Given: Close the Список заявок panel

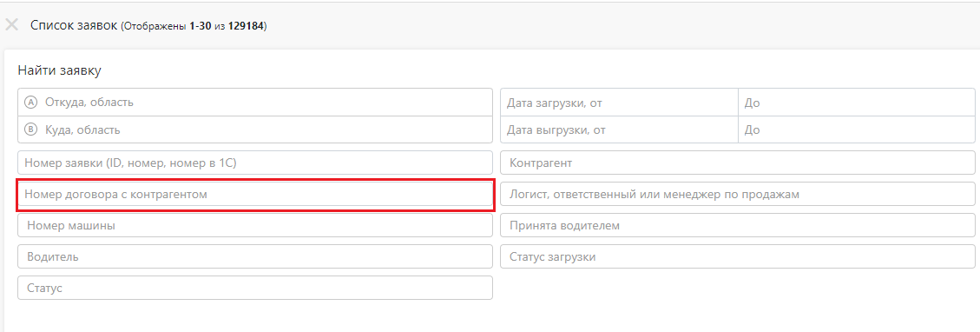Looking at the screenshot, I should [11, 25].
